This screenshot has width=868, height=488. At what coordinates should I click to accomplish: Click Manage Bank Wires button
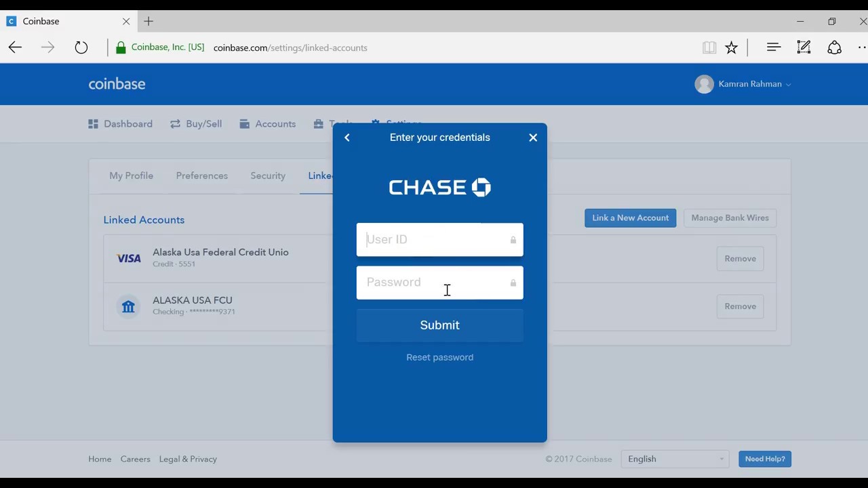(x=730, y=218)
